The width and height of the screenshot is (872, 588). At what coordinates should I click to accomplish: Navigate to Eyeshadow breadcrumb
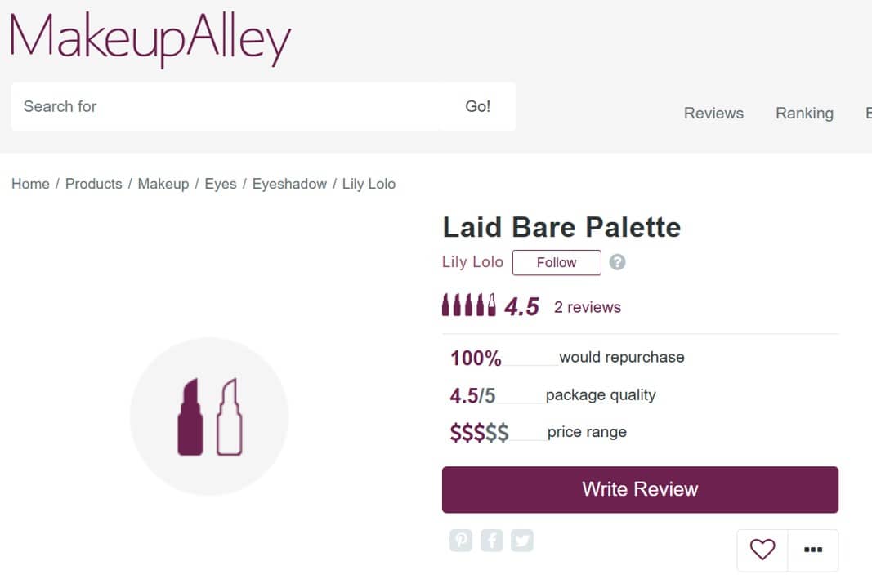(x=289, y=184)
